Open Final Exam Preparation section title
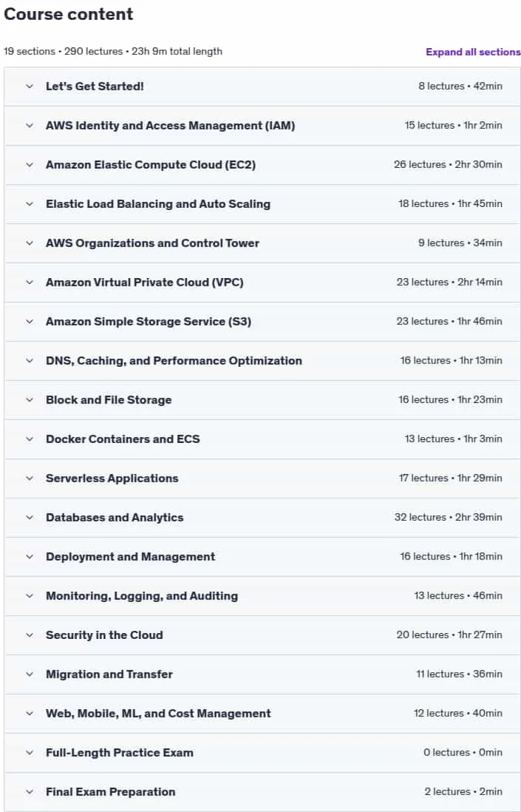This screenshot has width=521, height=812. coord(111,792)
